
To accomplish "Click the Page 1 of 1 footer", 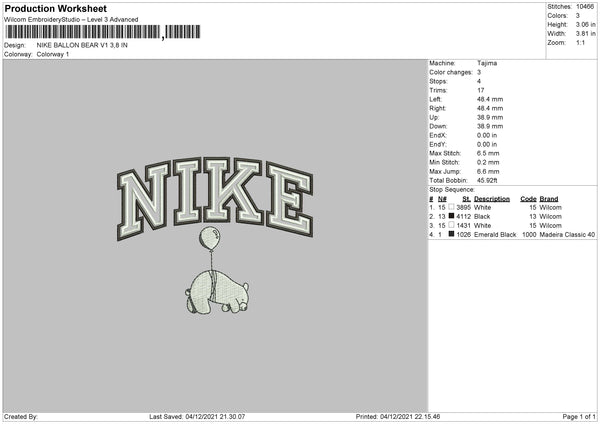I will [x=579, y=416].
